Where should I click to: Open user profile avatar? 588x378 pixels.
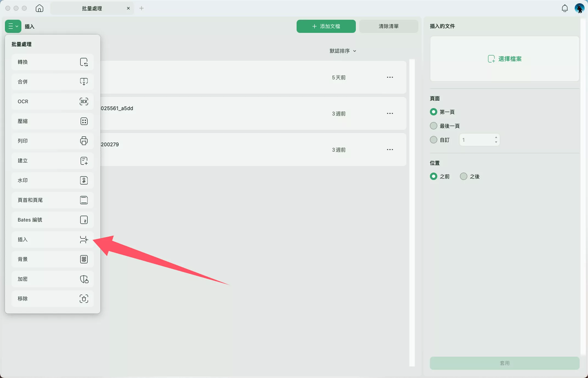click(x=579, y=8)
